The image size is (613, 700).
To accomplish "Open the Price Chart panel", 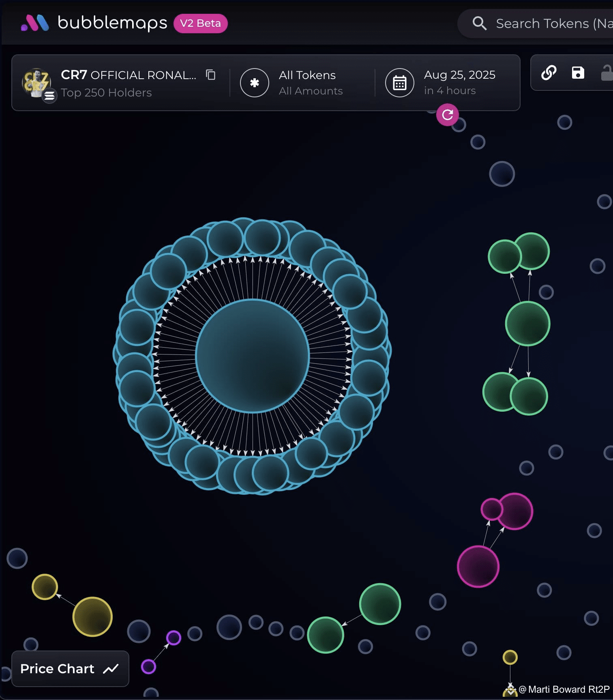I will (70, 669).
